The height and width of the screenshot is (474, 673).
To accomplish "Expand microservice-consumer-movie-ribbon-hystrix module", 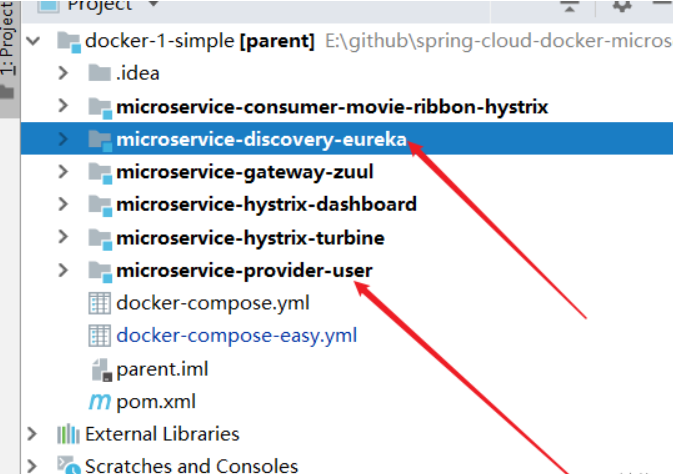I will (63, 106).
